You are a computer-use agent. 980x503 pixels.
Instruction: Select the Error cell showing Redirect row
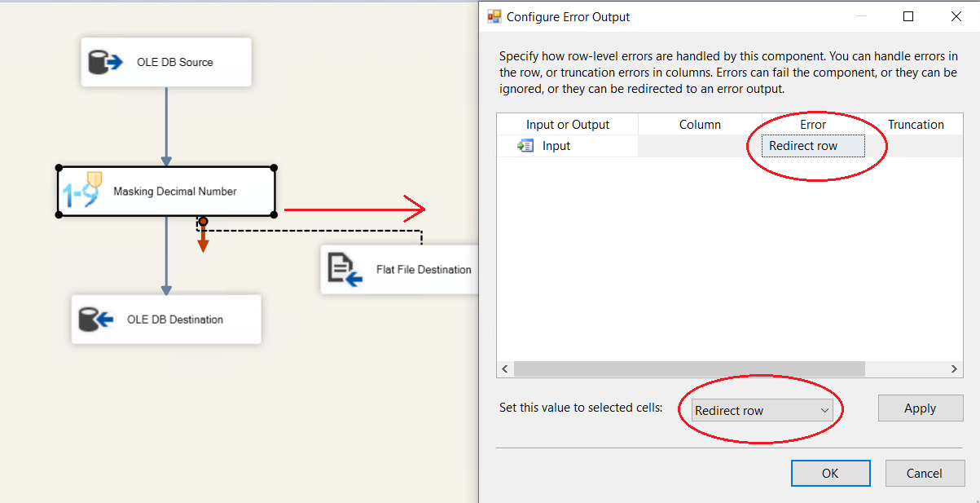[812, 146]
